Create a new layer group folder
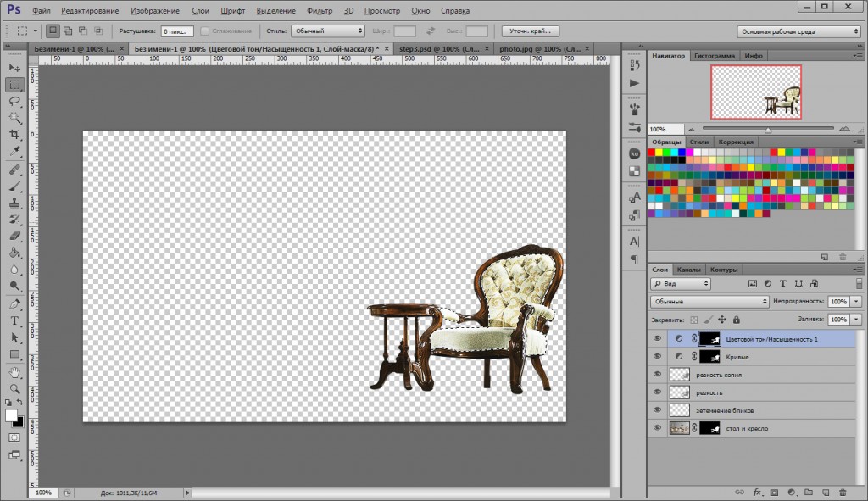Viewport: 868px width, 501px height. (x=809, y=492)
